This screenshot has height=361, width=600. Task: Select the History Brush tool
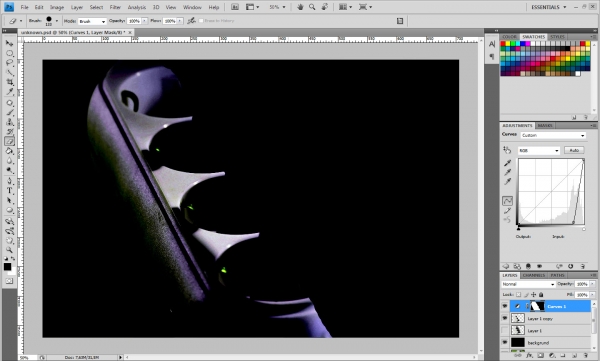[x=10, y=132]
